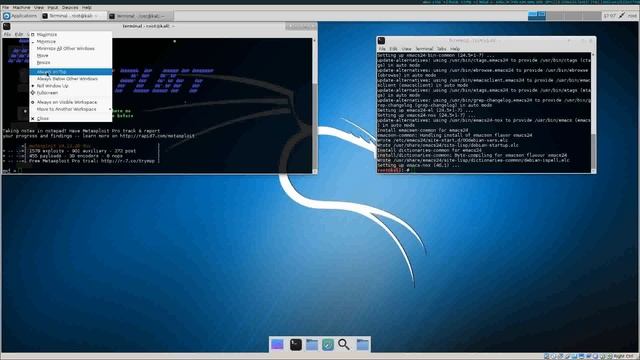Open the last folder icon in dock
The height and width of the screenshot is (360, 640).
[x=362, y=344]
